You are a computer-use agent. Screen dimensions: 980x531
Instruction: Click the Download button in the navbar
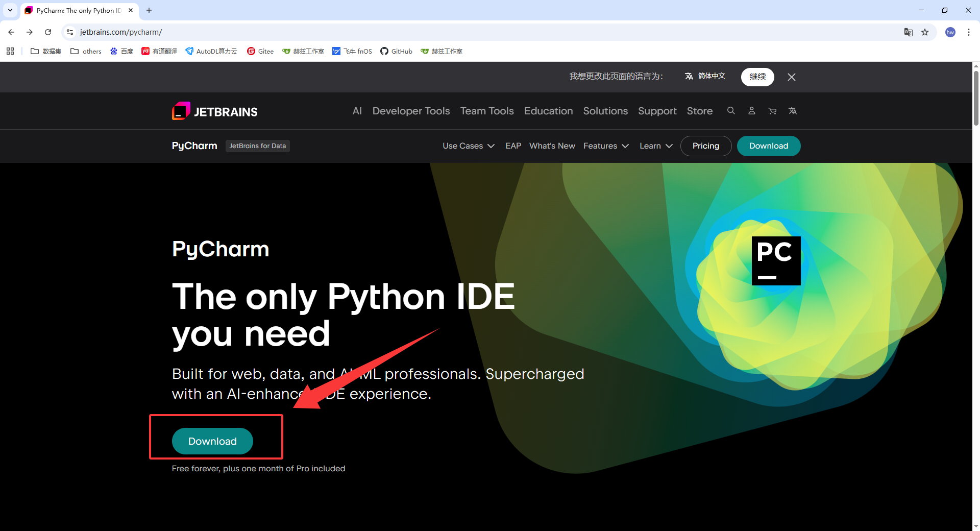768,146
